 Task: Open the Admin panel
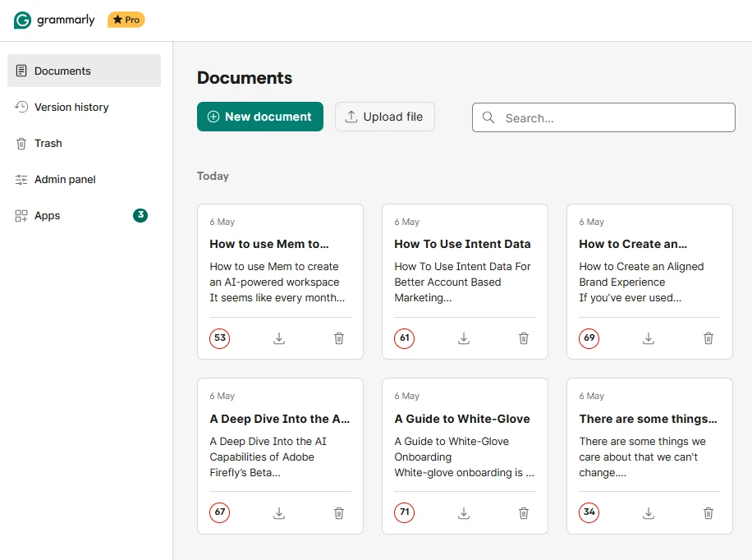tap(64, 179)
